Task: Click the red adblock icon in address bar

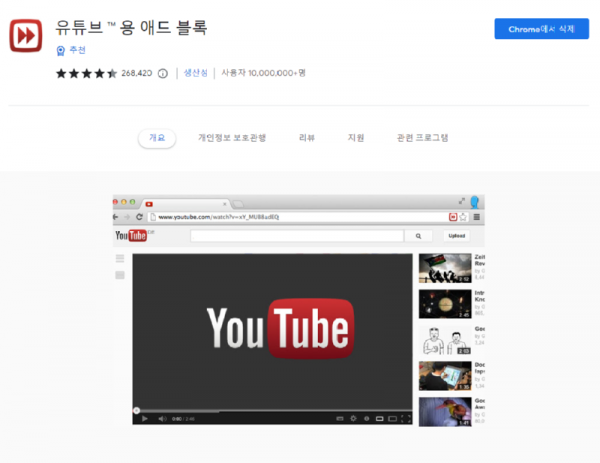Action: [x=453, y=217]
